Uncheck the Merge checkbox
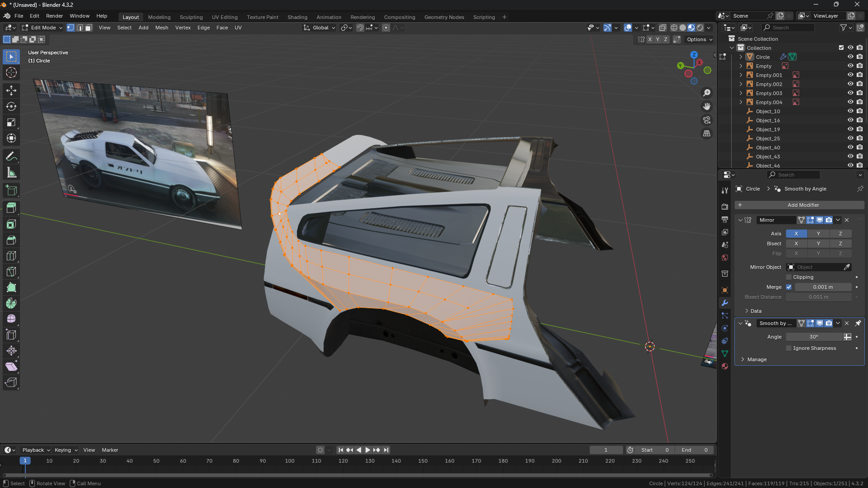Viewport: 868px width, 488px height. click(789, 287)
